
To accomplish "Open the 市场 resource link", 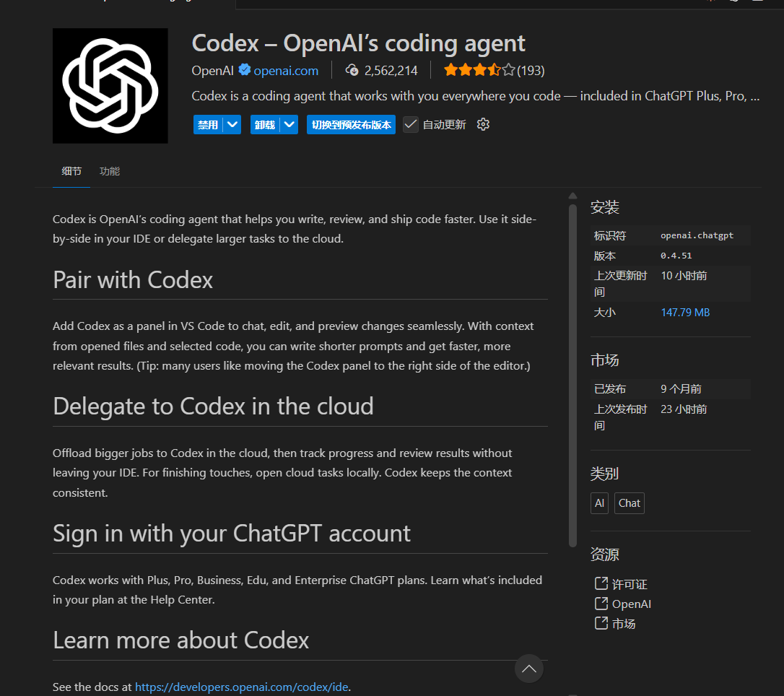I will tap(624, 624).
